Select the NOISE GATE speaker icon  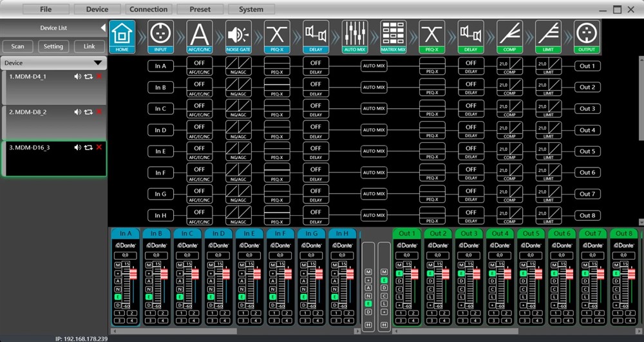(x=238, y=35)
